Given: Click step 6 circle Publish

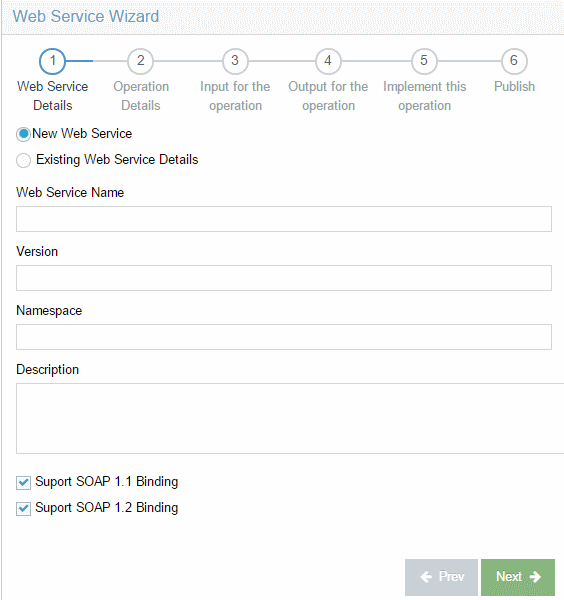Looking at the screenshot, I should pos(514,61).
